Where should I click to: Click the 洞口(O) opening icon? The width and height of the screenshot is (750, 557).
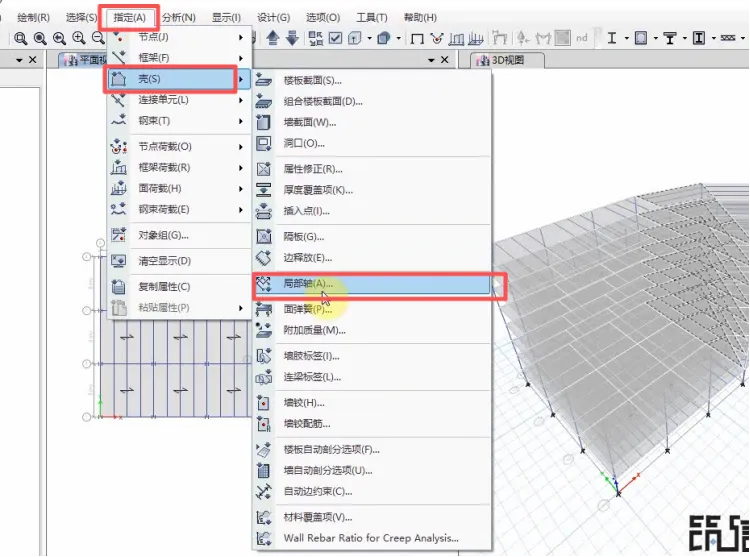point(264,143)
